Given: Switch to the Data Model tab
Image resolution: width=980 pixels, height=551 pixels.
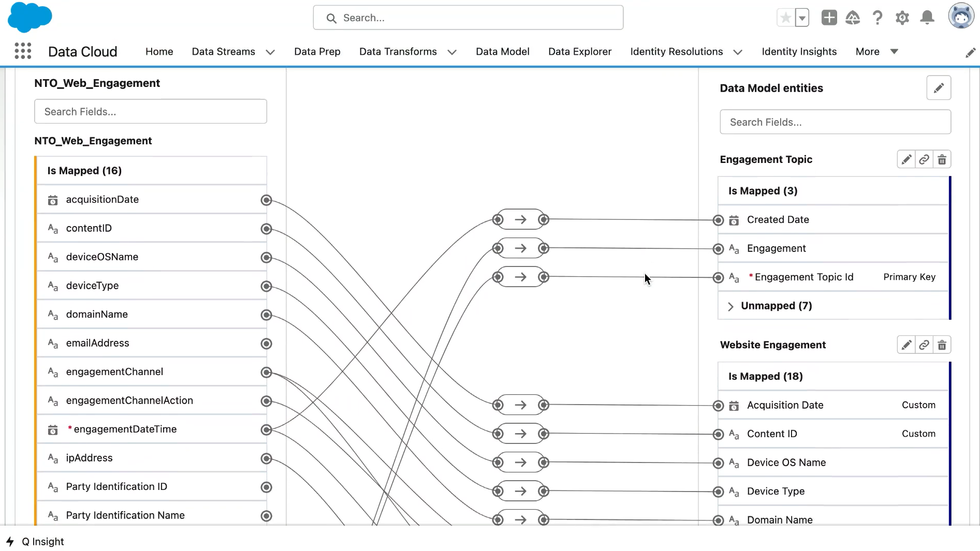Looking at the screenshot, I should 503,52.
